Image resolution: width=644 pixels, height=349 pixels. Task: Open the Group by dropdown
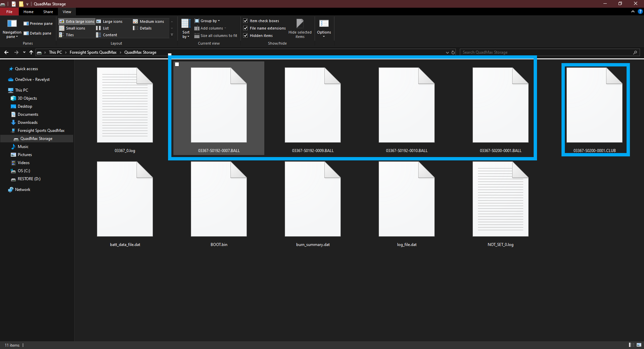(207, 21)
